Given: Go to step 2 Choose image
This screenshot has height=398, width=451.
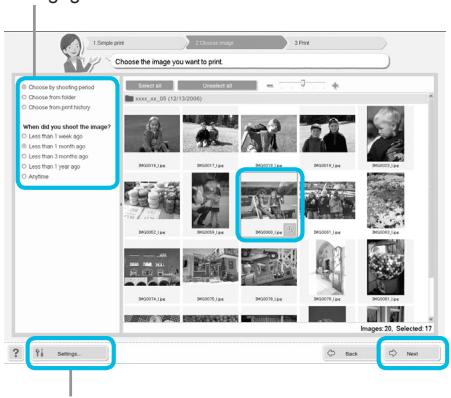Looking at the screenshot, I should (x=235, y=43).
